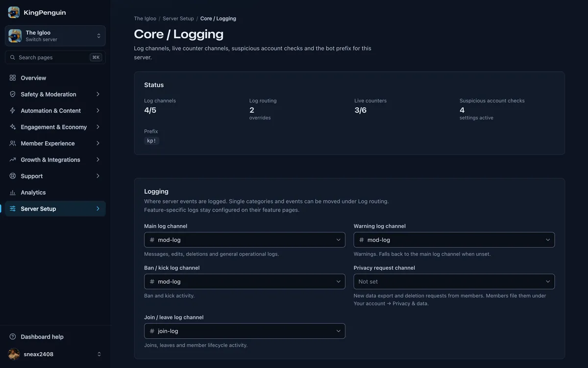Expand the Server Setup chevron
Screen dimensions: 588x368
(x=98, y=209)
